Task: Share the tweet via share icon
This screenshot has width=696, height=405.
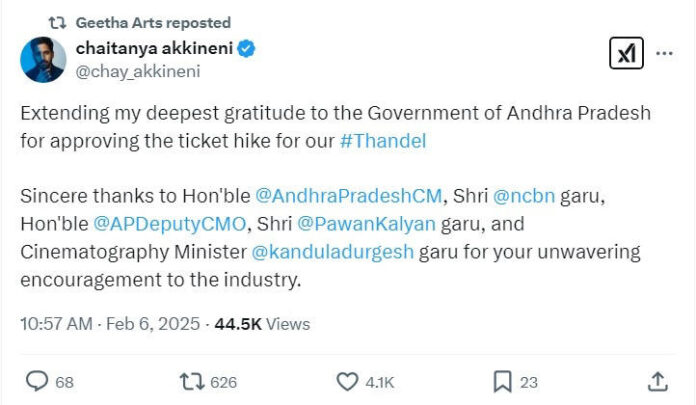Action: point(658,381)
